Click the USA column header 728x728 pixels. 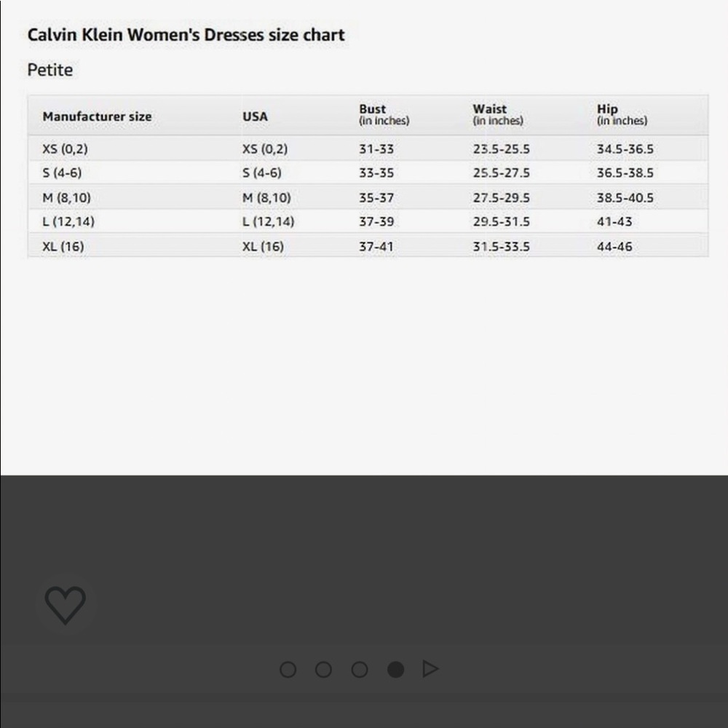point(255,116)
